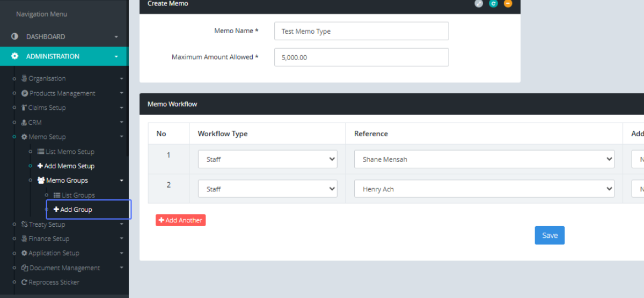644x298 pixels.
Task: Click the Reprocess Sticker refresh icon
Action: 24,282
